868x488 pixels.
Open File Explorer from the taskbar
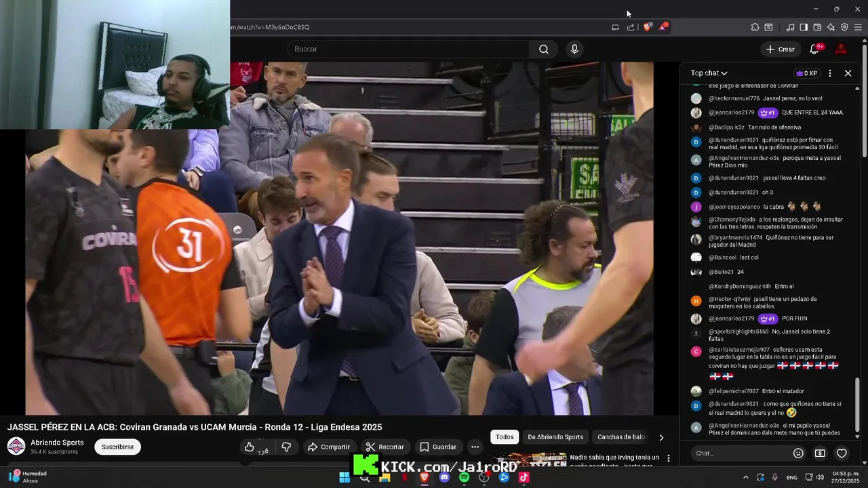pyautogui.click(x=384, y=477)
